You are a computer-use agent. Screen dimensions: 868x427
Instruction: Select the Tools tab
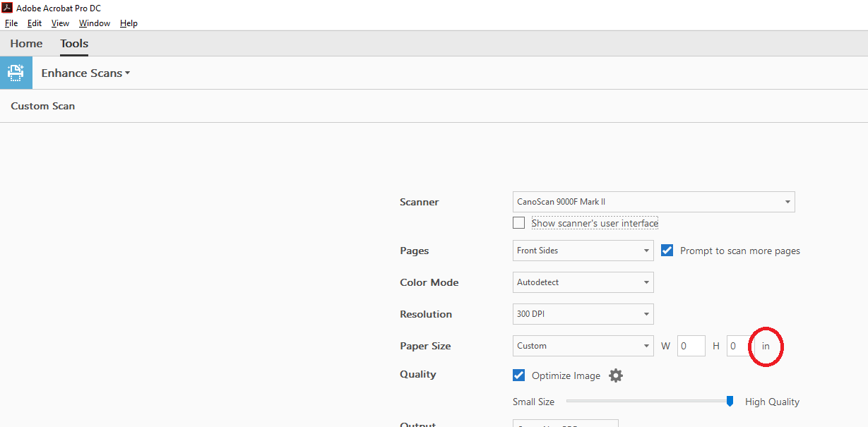(x=73, y=43)
